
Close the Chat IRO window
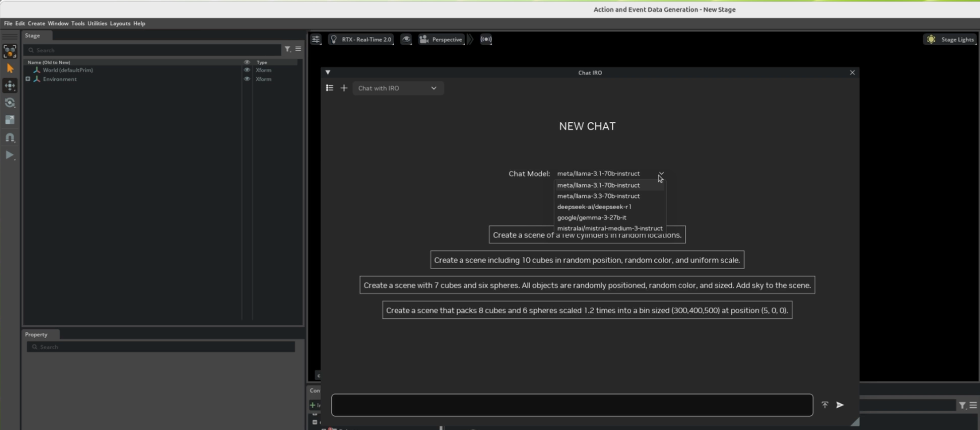tap(852, 73)
